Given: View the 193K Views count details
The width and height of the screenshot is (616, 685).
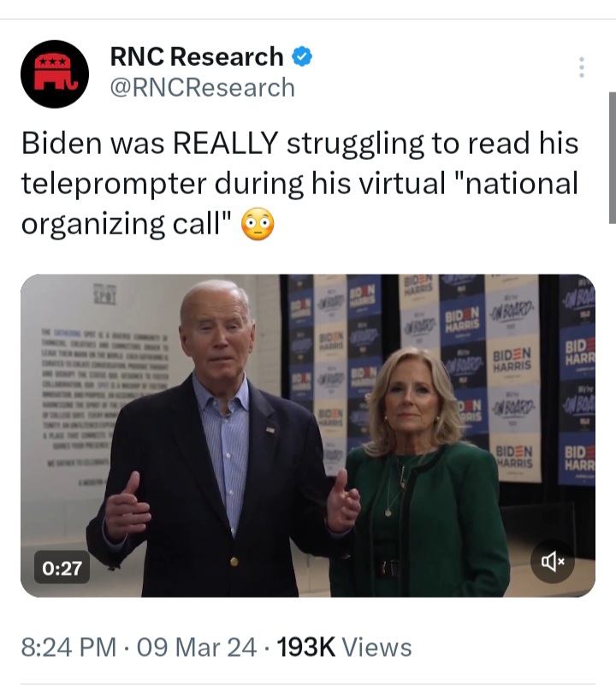Looking at the screenshot, I should pos(345,647).
